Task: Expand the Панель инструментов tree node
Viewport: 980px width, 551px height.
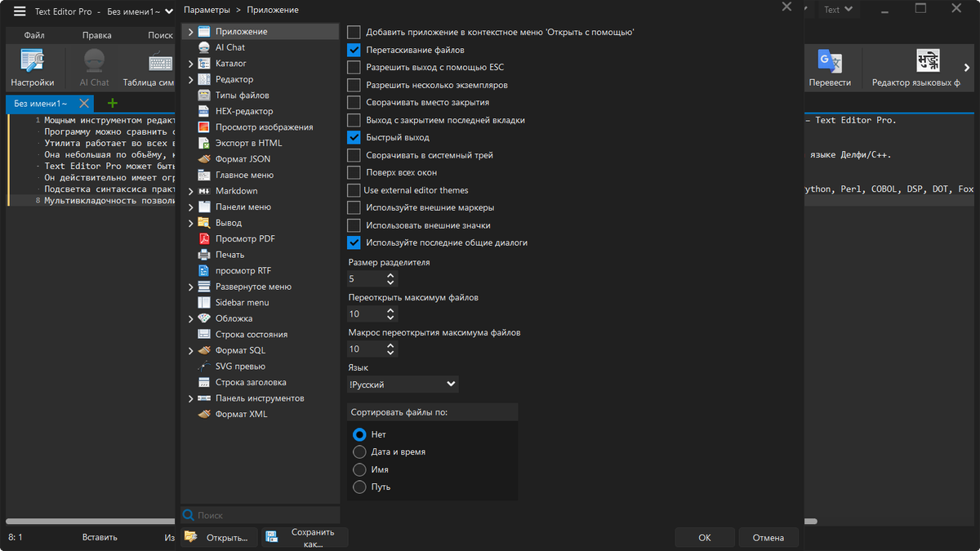Action: pos(190,398)
